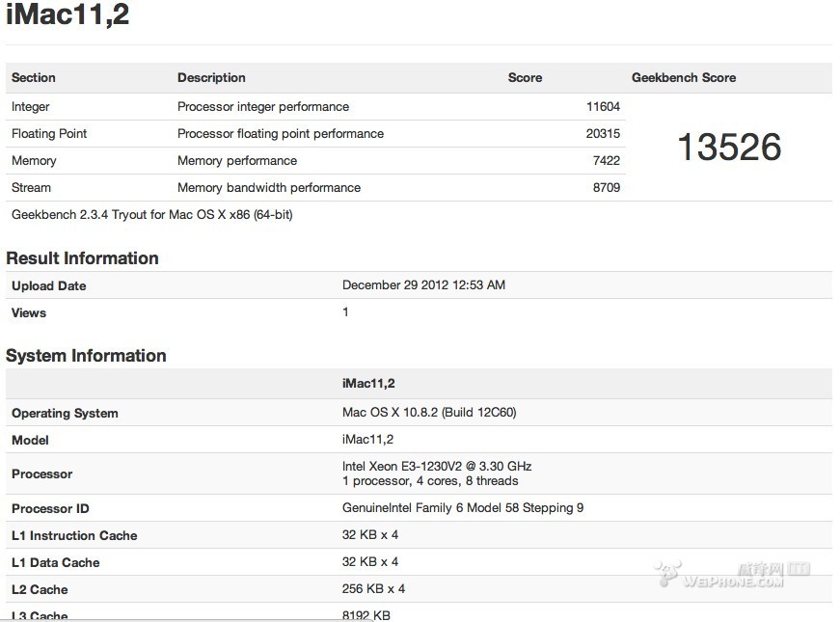
Task: Select the L3 Cache label
Action: (x=40, y=615)
